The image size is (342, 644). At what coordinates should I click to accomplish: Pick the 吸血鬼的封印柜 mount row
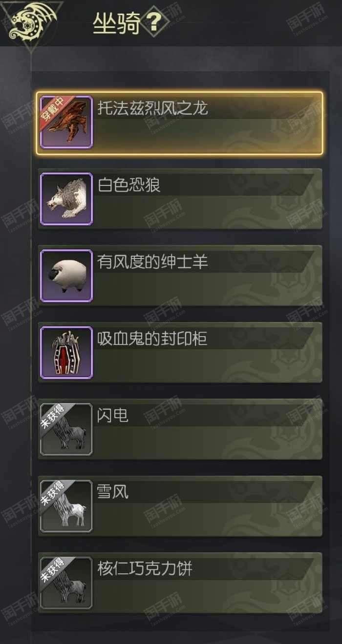click(180, 353)
